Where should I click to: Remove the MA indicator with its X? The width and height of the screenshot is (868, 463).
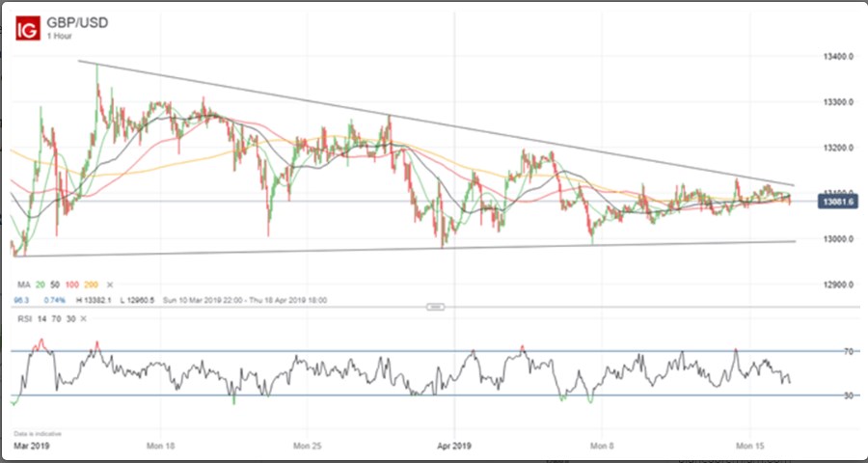click(110, 286)
